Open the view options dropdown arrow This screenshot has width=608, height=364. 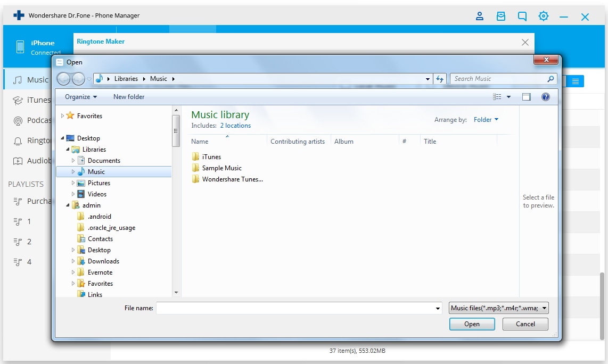(509, 97)
